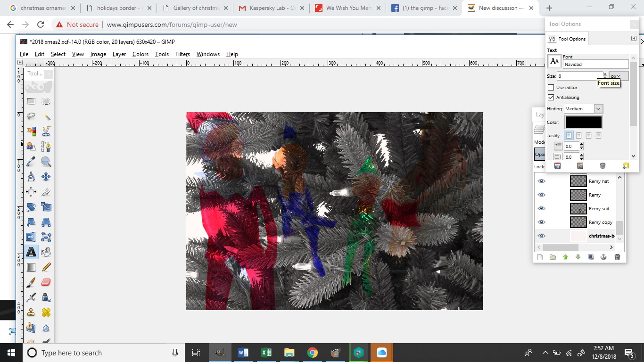Activate the Shear tool

pos(31,222)
